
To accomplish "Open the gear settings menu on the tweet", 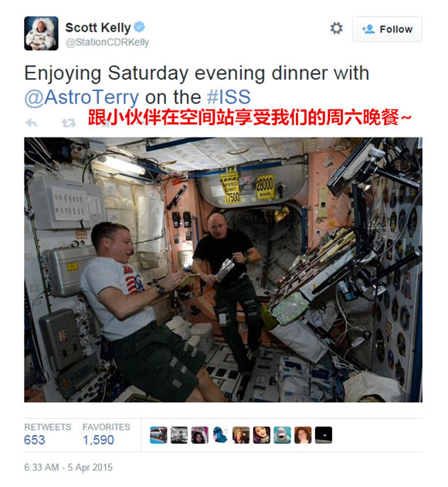I will [336, 29].
